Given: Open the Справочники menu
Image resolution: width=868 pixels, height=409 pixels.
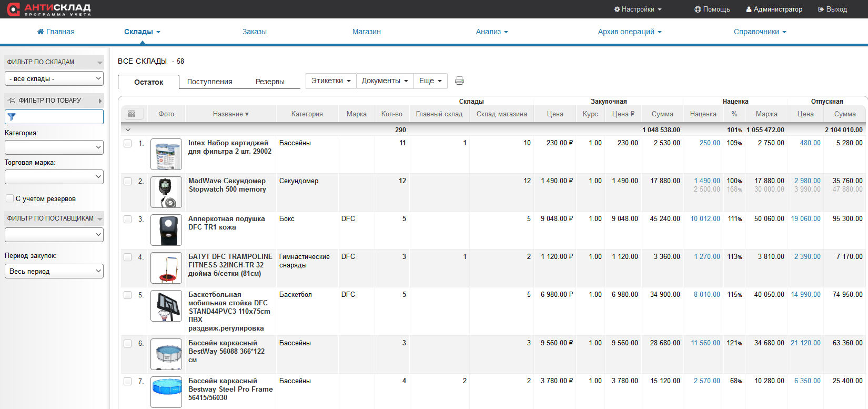Looking at the screenshot, I should (x=760, y=32).
